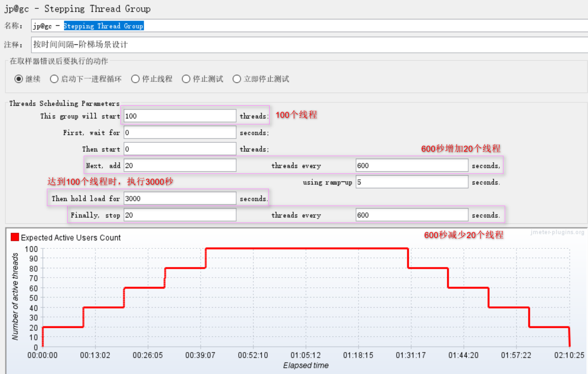This screenshot has width=588, height=374.
Task: Click the "Finally, stop" threads count field
Action: click(x=180, y=215)
